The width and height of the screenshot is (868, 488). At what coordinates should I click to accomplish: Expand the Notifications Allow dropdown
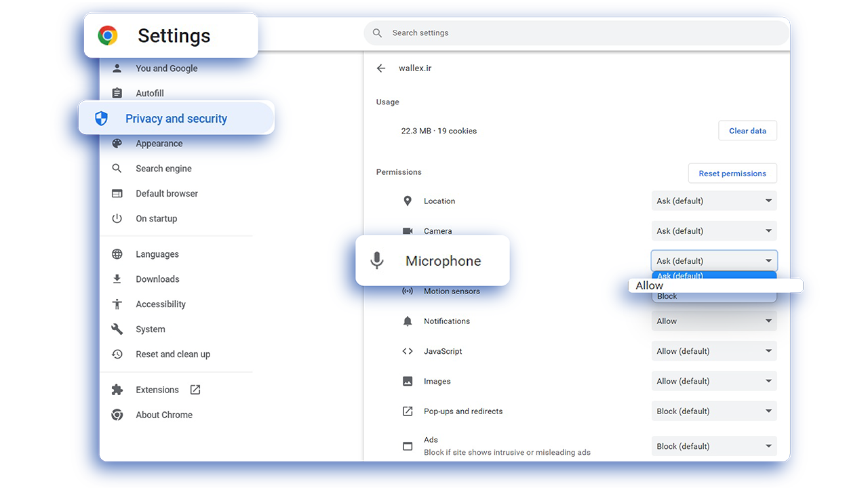tap(714, 321)
